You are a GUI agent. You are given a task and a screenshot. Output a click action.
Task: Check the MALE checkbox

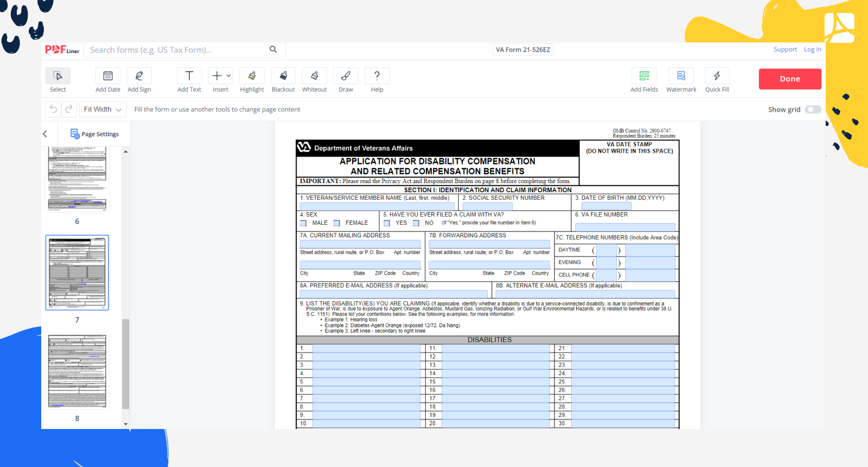coord(304,223)
